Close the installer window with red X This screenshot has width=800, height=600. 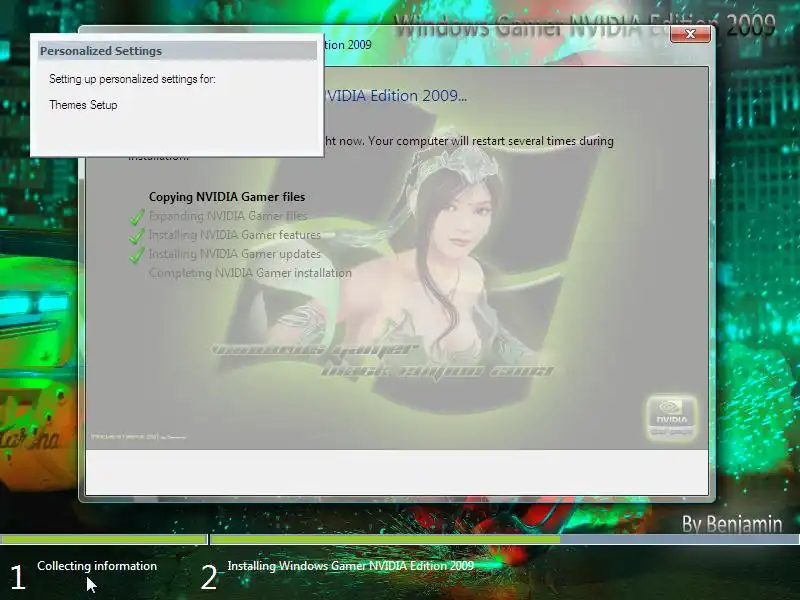[x=690, y=34]
